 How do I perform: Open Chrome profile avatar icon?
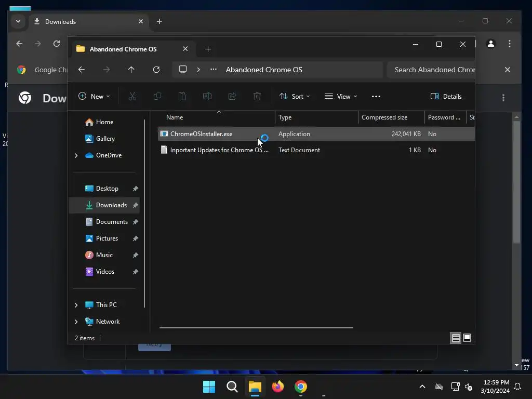(x=490, y=44)
